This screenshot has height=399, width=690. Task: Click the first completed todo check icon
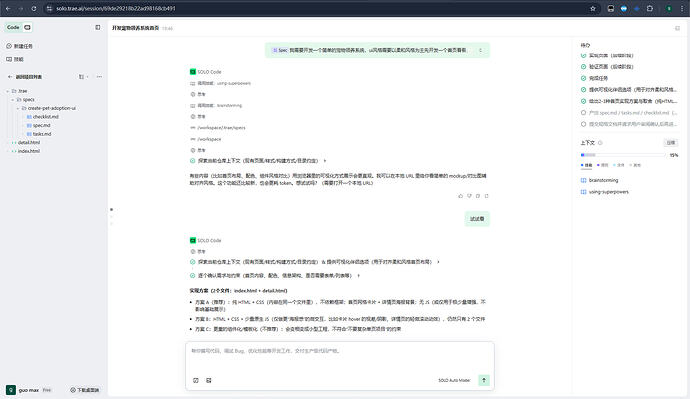pyautogui.click(x=584, y=55)
